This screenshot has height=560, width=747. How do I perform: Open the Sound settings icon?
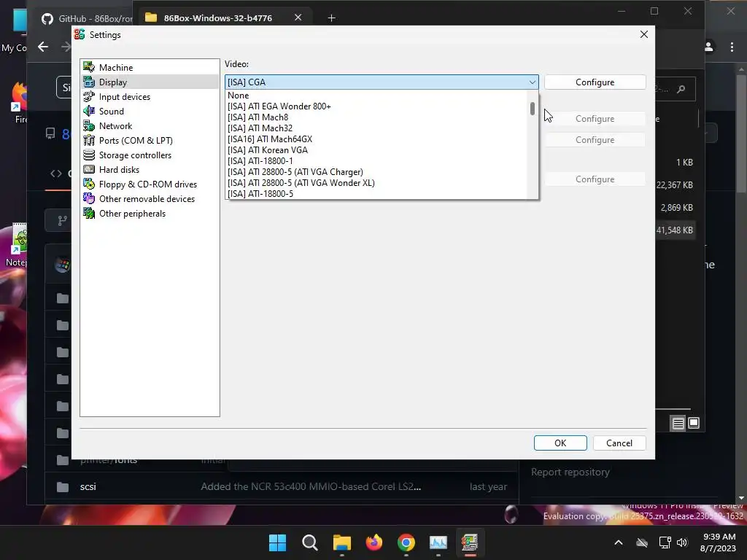pos(89,111)
